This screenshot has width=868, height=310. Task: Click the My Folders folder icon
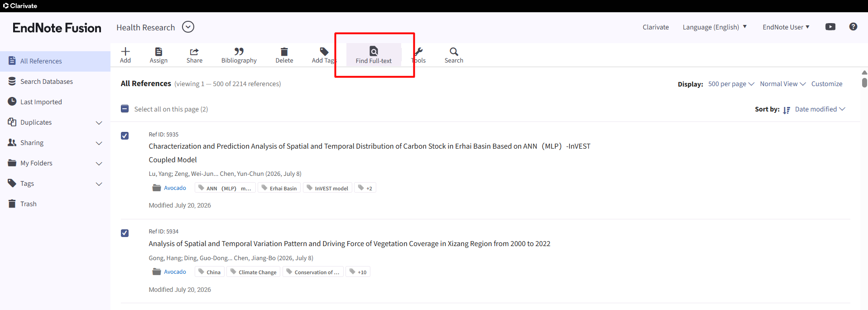click(12, 163)
